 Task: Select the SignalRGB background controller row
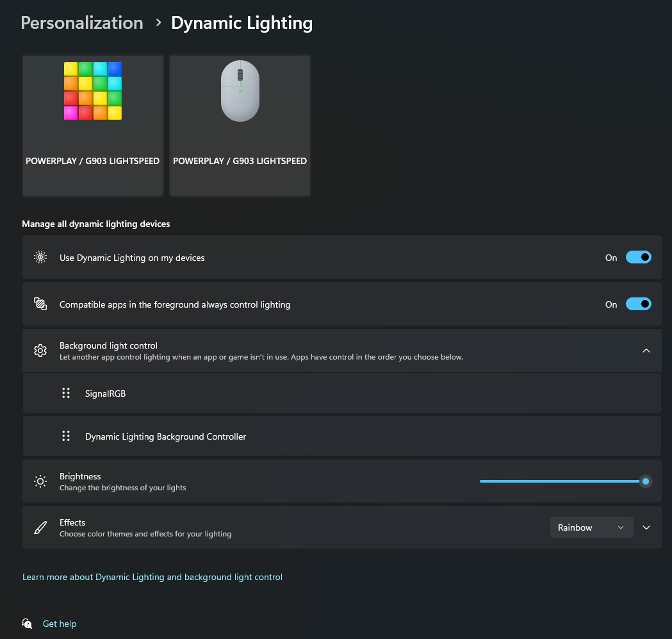[x=341, y=394]
